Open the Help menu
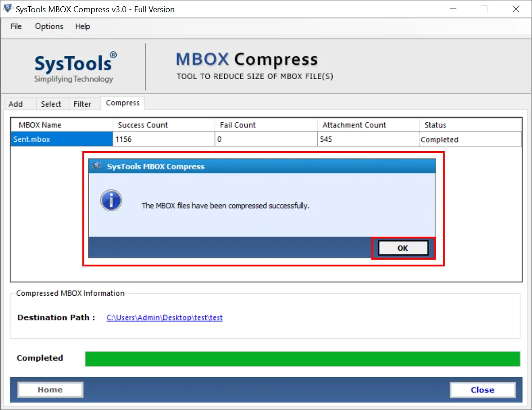The width and height of the screenshot is (532, 410). 82,27
